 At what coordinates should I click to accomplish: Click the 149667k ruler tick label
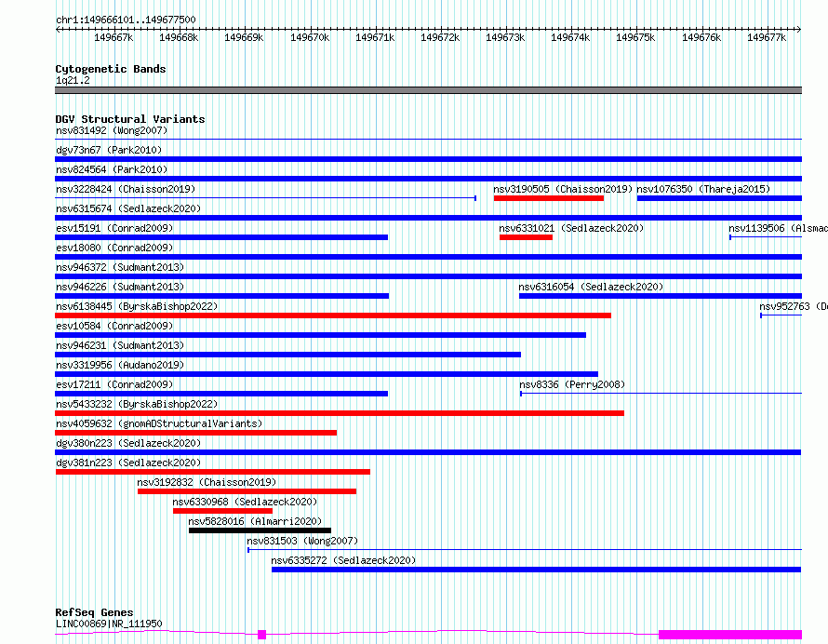[114, 37]
